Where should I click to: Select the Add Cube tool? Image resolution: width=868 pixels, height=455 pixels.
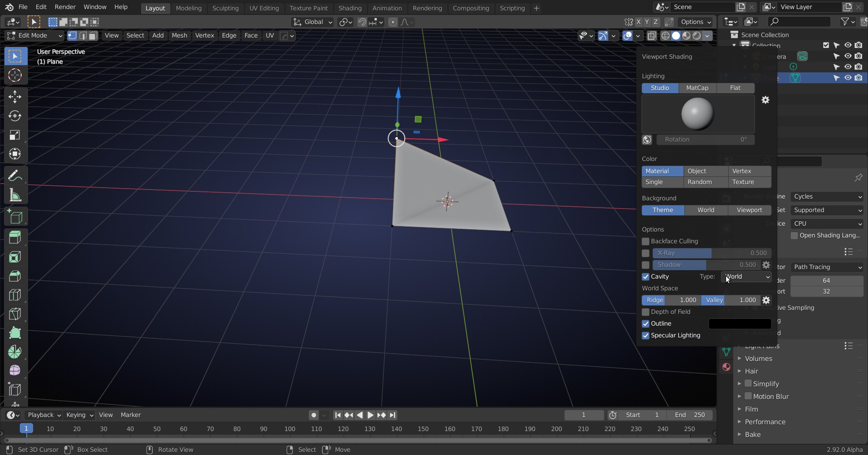[15, 217]
